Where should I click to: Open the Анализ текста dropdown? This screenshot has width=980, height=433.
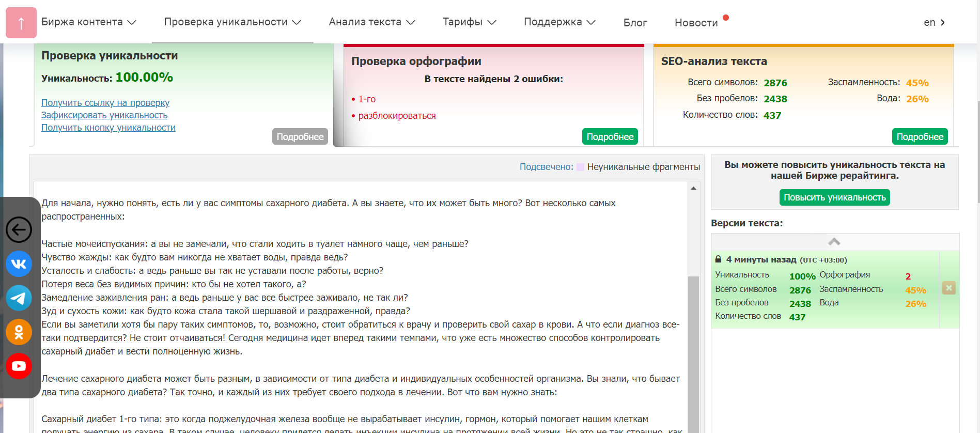tap(371, 22)
